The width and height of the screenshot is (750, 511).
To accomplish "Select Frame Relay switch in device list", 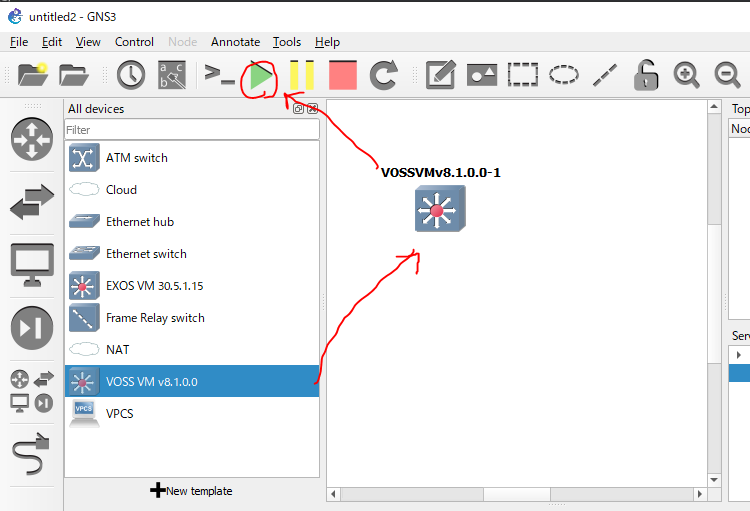I will [x=192, y=318].
